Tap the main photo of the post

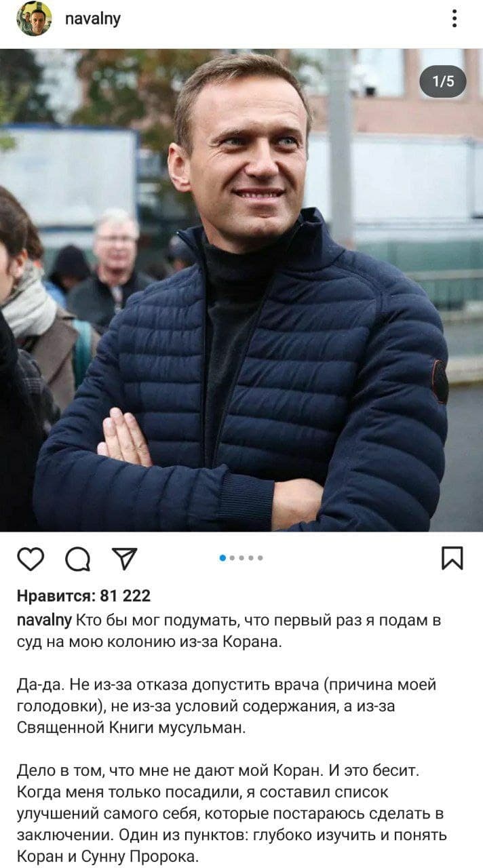point(241,290)
